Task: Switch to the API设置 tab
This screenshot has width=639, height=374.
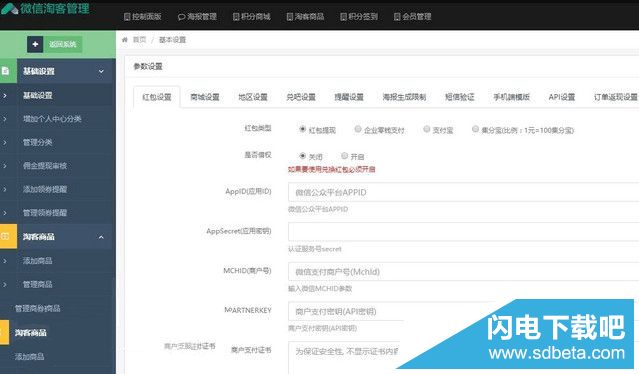Action: (562, 97)
